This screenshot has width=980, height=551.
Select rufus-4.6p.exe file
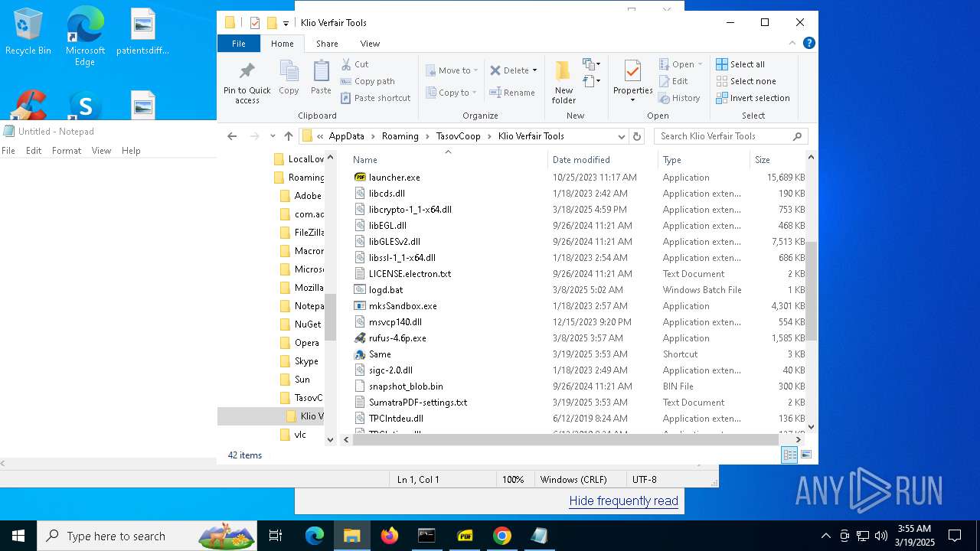click(x=397, y=338)
